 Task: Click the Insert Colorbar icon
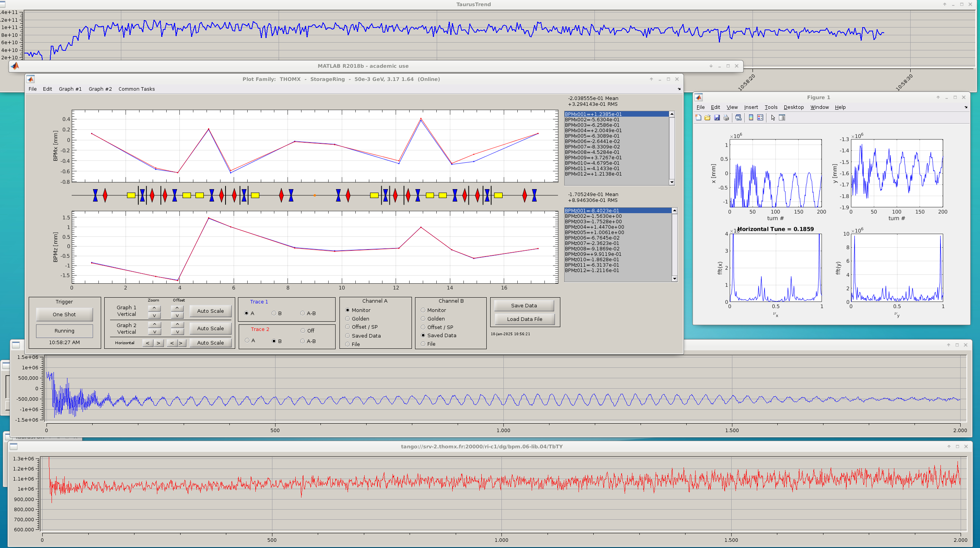tap(751, 118)
